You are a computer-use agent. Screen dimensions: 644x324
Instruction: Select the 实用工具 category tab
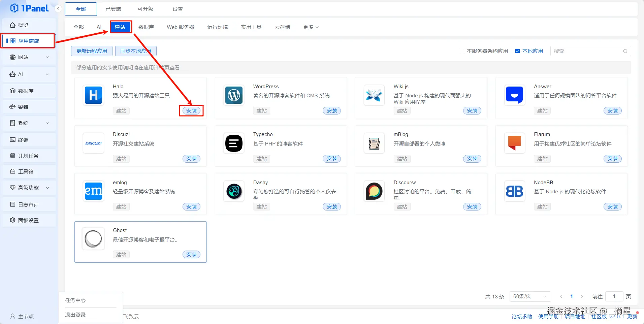click(x=251, y=27)
